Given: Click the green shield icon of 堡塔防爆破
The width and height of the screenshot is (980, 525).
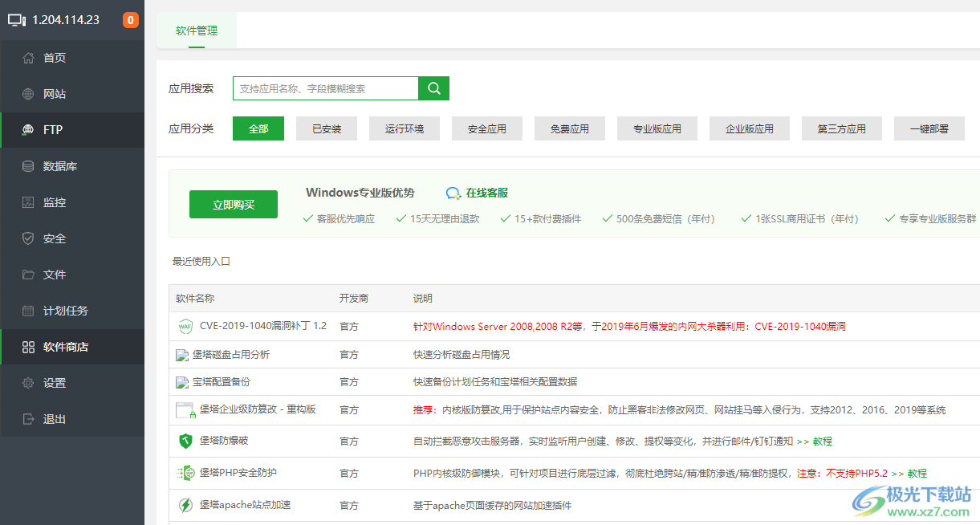Looking at the screenshot, I should click(x=185, y=441).
